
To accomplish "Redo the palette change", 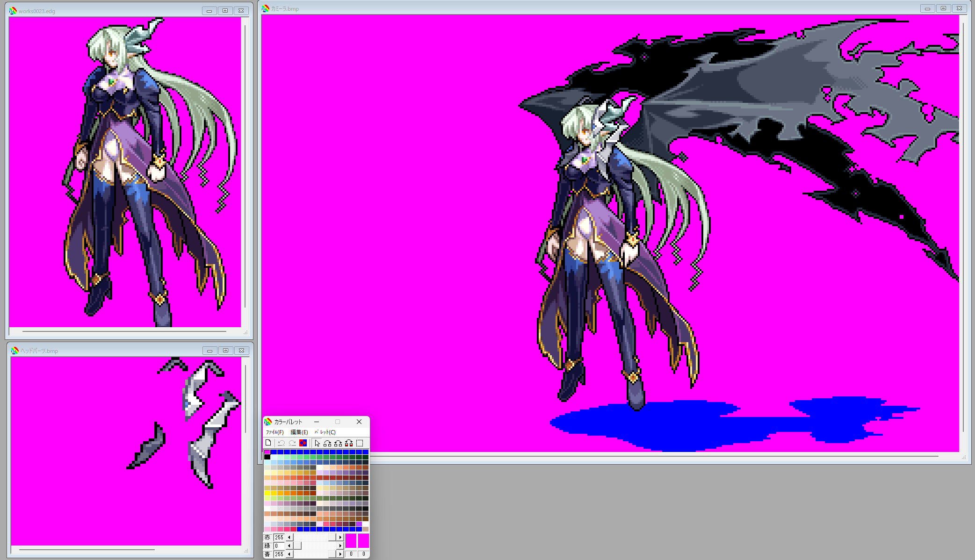I will click(292, 443).
